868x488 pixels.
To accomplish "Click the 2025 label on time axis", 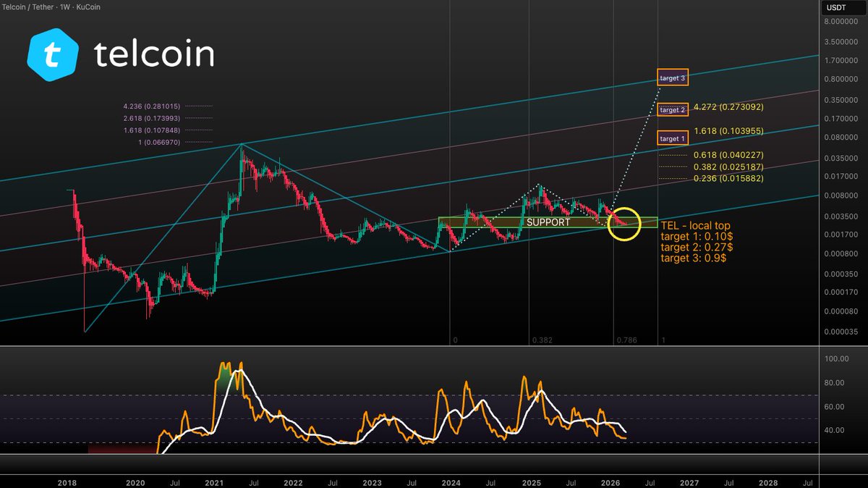I will click(x=532, y=482).
